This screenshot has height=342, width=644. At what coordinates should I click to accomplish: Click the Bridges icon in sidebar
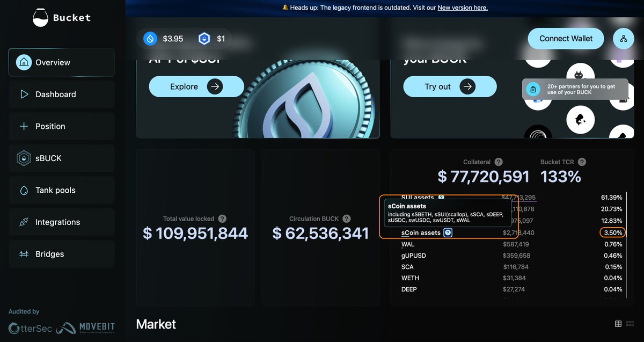(x=24, y=254)
